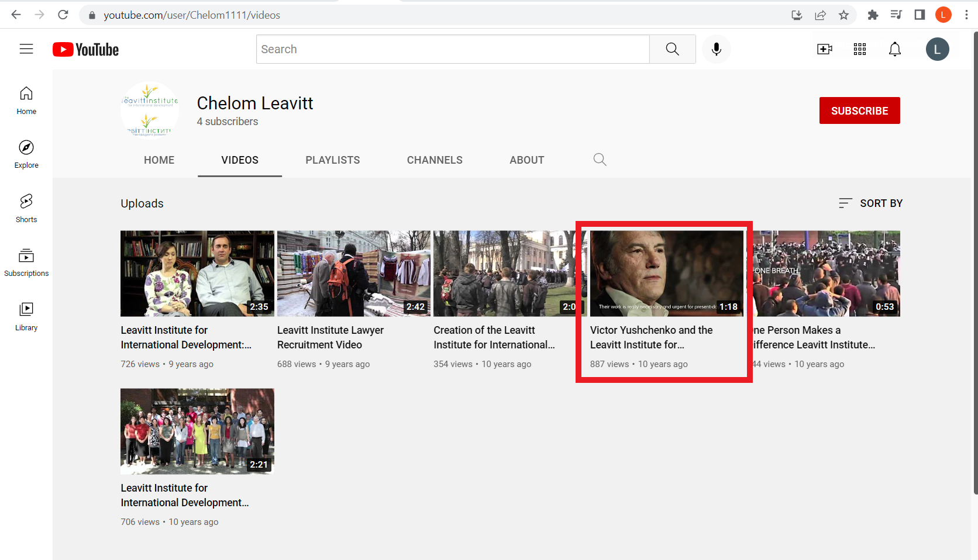
Task: Search with your voice microphone icon
Action: tap(717, 49)
